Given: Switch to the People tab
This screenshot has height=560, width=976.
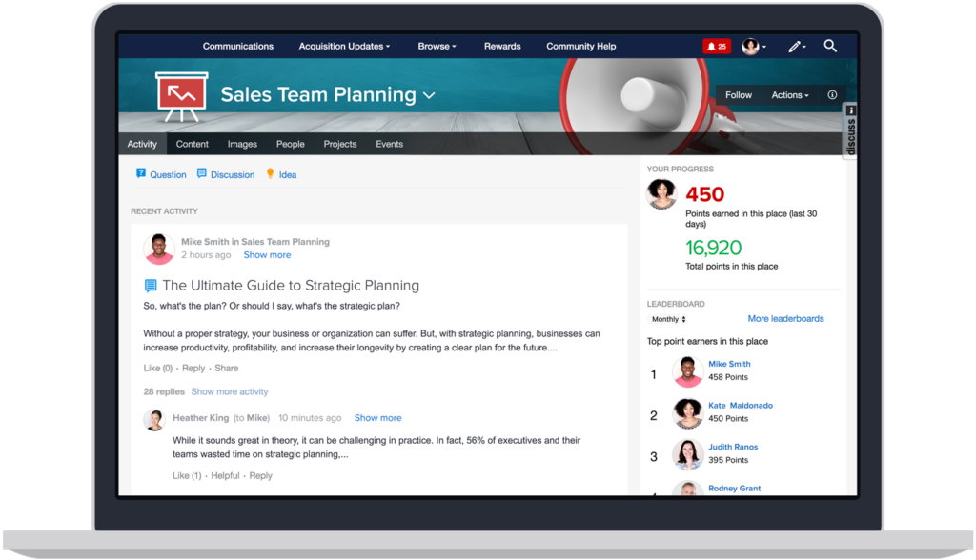Looking at the screenshot, I should click(x=291, y=144).
